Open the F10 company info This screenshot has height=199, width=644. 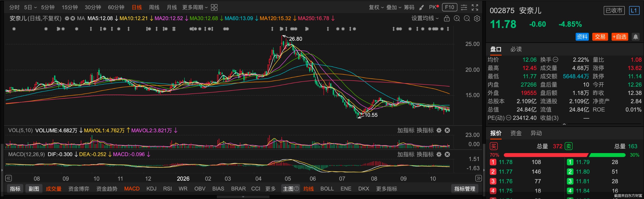point(450,7)
